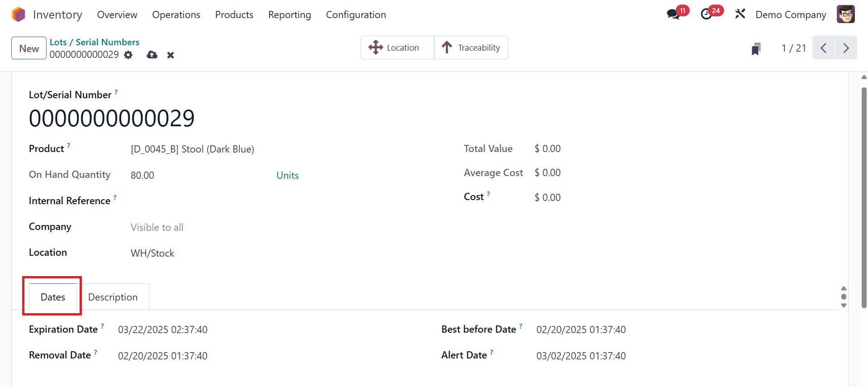Click the Odoo Inventory app logo
Image resolution: width=868 pixels, height=387 pixels.
[x=19, y=14]
